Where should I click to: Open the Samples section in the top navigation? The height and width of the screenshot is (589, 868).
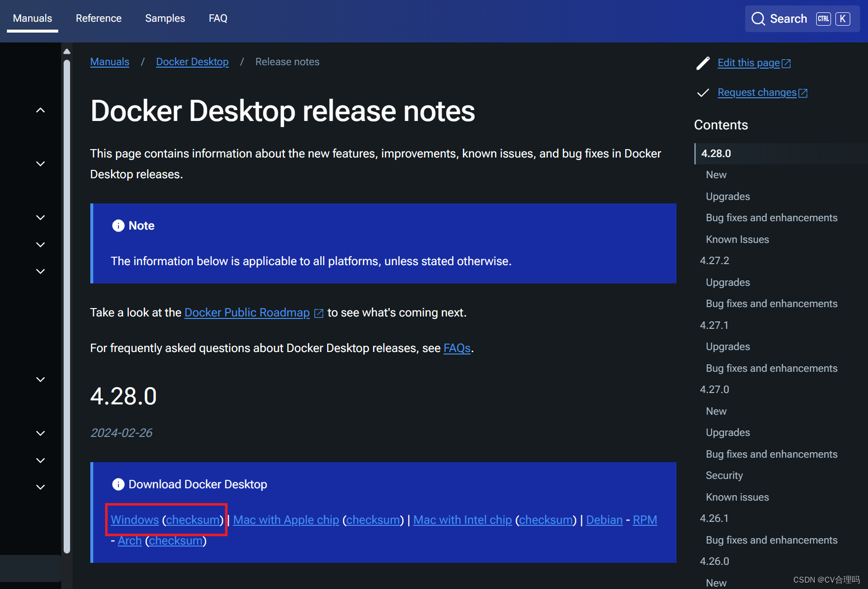pyautogui.click(x=165, y=18)
